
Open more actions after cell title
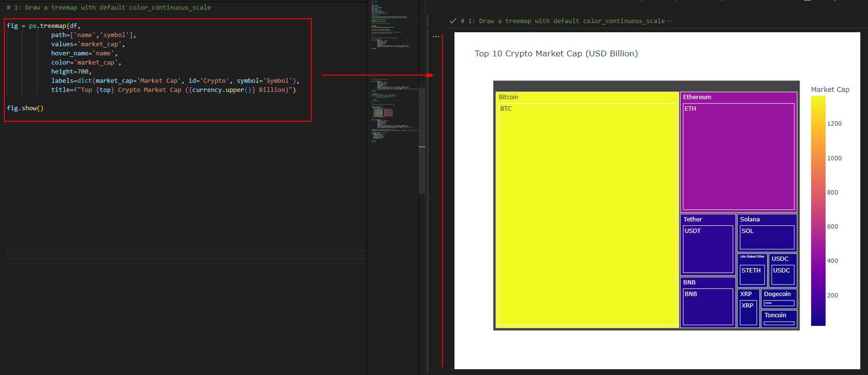click(669, 21)
